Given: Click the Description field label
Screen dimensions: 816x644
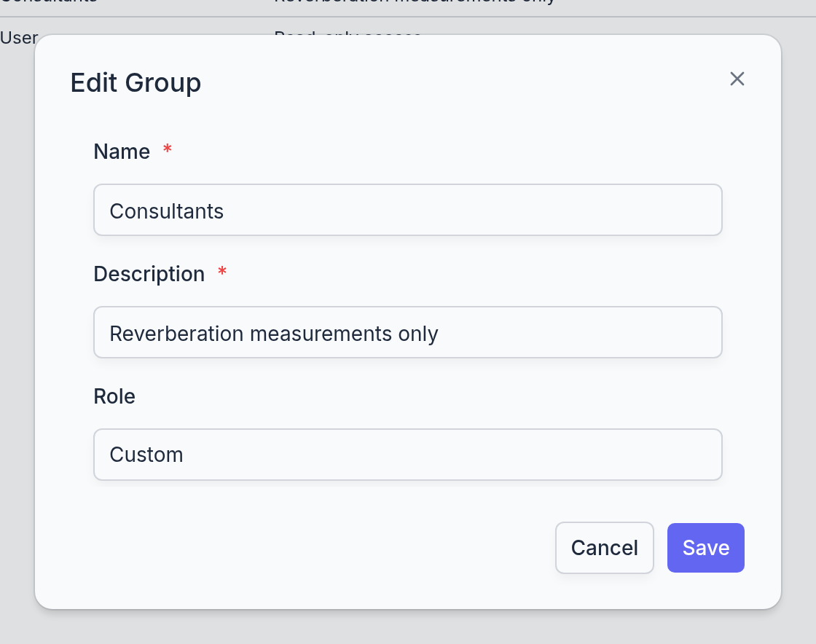Looking at the screenshot, I should tap(149, 274).
